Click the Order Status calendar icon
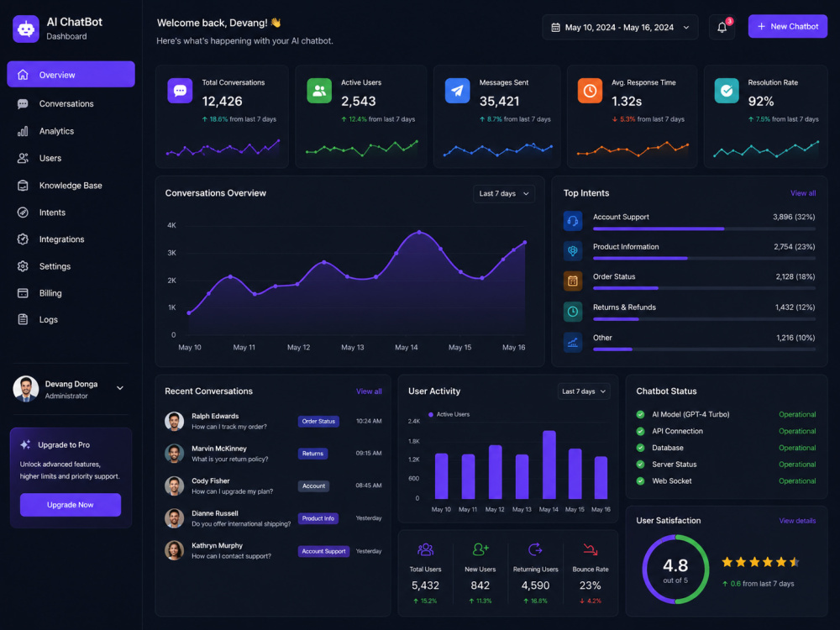This screenshot has width=840, height=630. [x=573, y=281]
